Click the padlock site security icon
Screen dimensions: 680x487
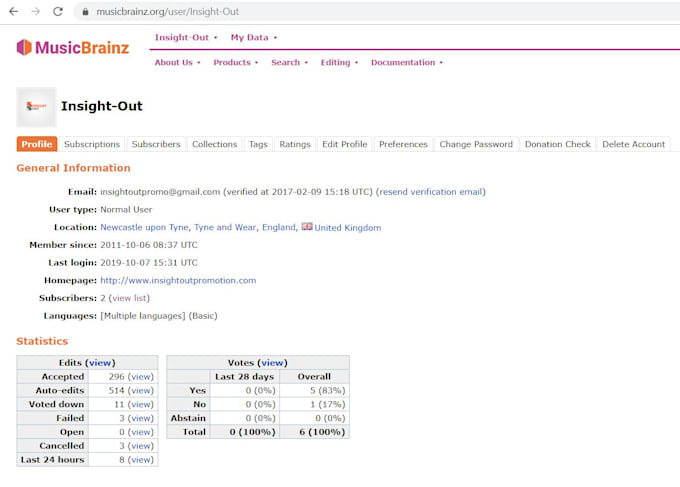tap(85, 12)
